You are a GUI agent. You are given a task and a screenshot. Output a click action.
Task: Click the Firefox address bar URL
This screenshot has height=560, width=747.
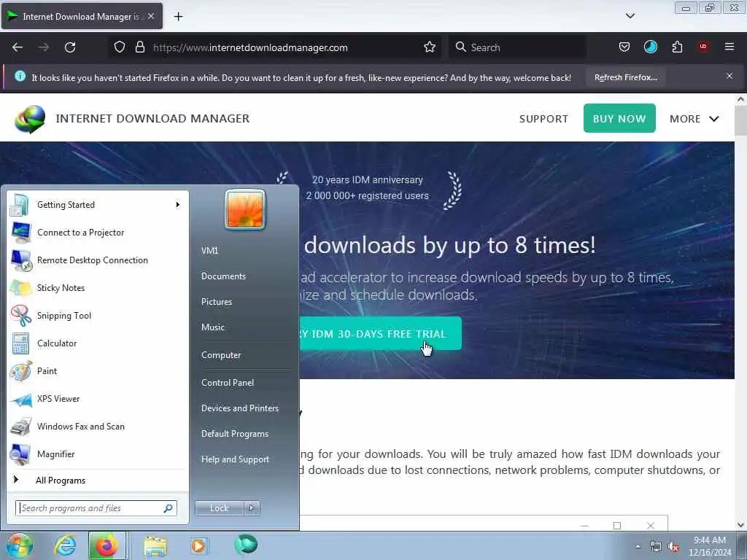point(250,47)
